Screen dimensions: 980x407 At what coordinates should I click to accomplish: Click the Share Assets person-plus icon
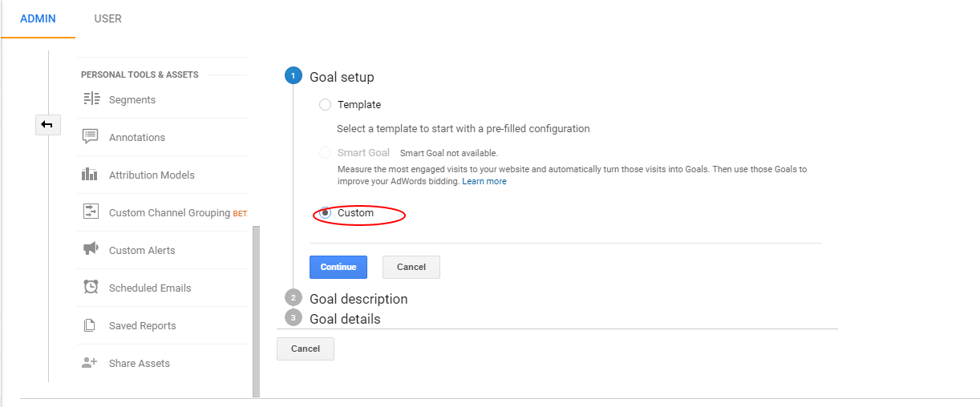click(91, 363)
